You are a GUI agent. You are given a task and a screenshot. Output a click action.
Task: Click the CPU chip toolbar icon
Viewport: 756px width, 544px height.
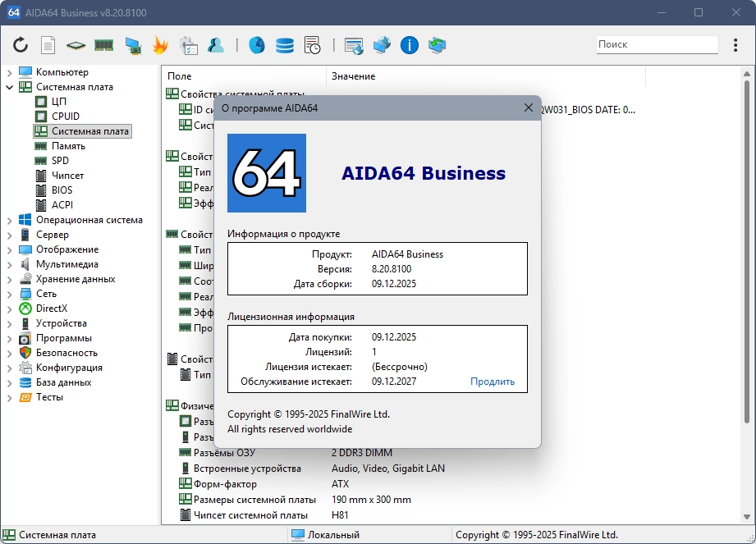(76, 45)
